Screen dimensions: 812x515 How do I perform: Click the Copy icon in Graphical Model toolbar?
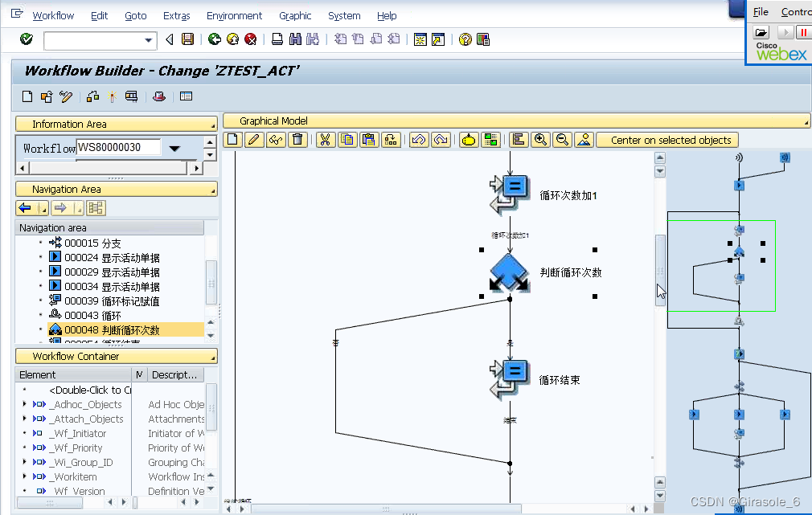point(347,140)
